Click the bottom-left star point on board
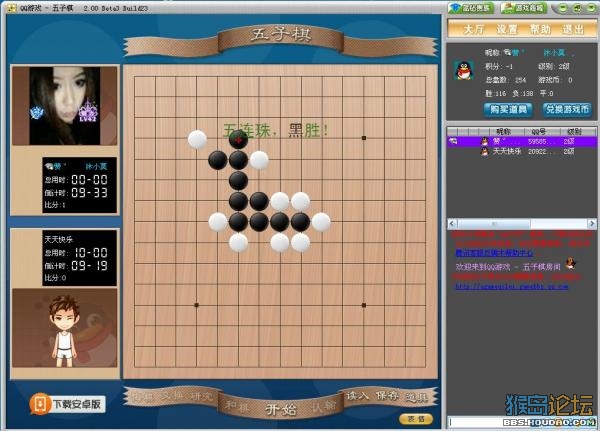Screen dimensions: 600x431 (196, 305)
